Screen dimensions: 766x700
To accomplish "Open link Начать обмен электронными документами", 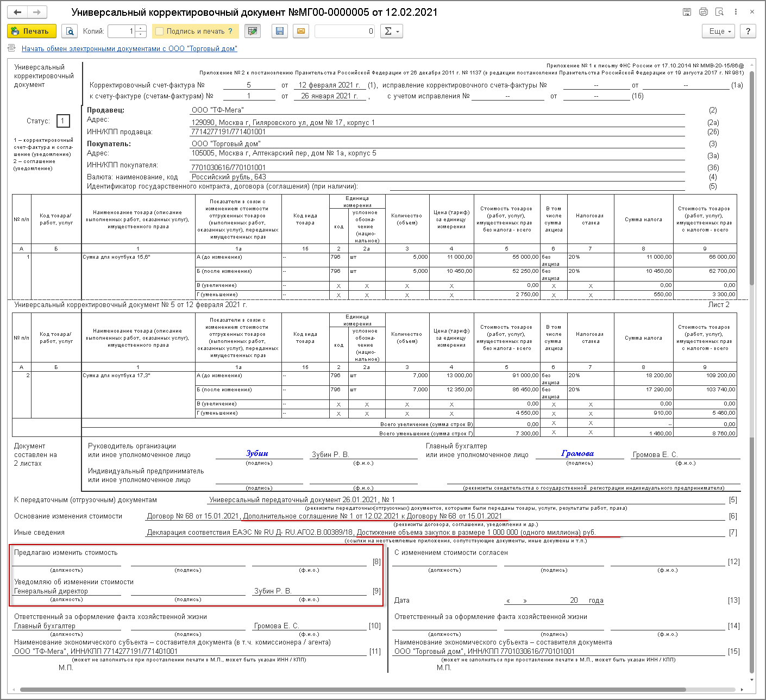I will click(x=129, y=49).
